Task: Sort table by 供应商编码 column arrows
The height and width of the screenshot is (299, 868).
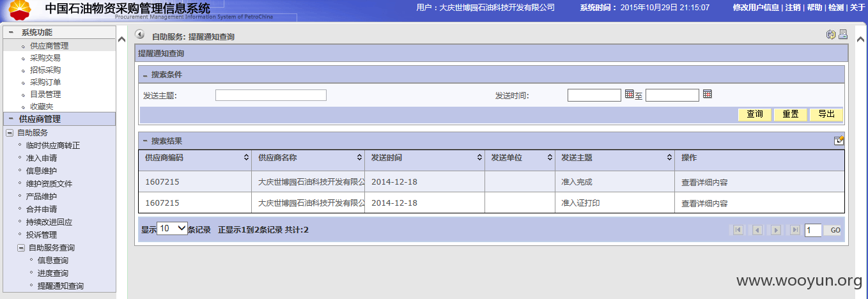Action: click(247, 157)
